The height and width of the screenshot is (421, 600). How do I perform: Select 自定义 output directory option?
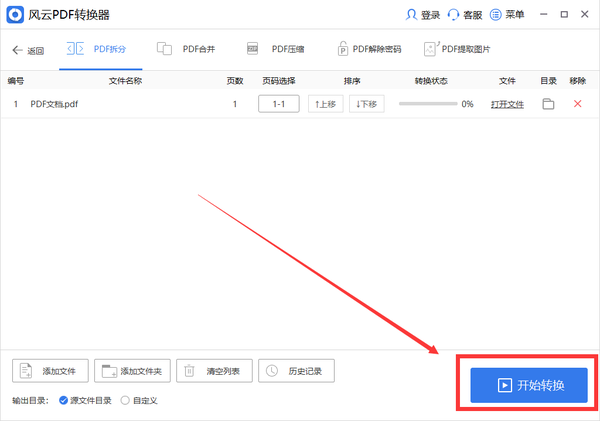click(x=125, y=400)
